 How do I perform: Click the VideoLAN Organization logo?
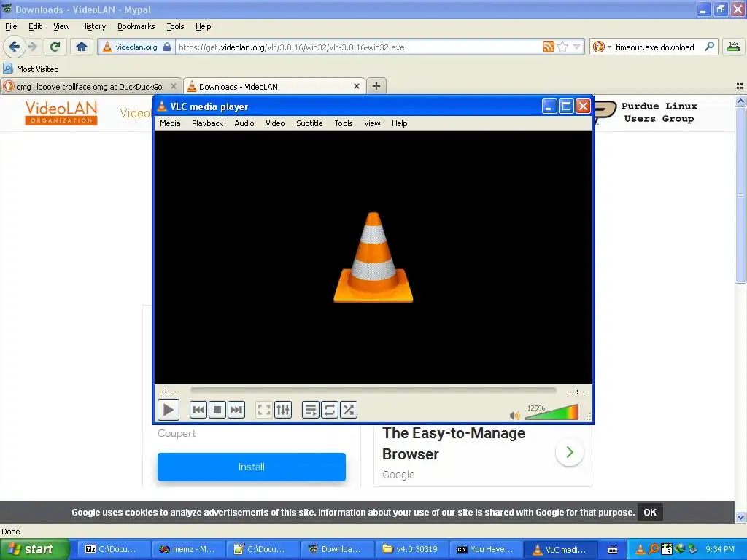(61, 112)
